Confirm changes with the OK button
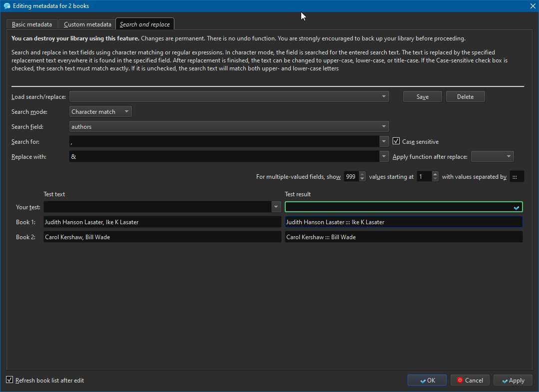The height and width of the screenshot is (392, 539). [x=427, y=381]
